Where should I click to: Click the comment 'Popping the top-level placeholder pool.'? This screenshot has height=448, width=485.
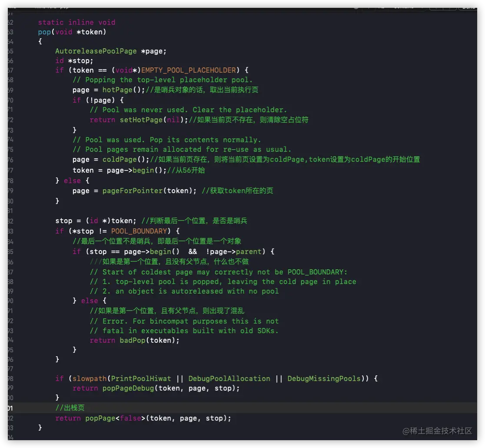163,80
